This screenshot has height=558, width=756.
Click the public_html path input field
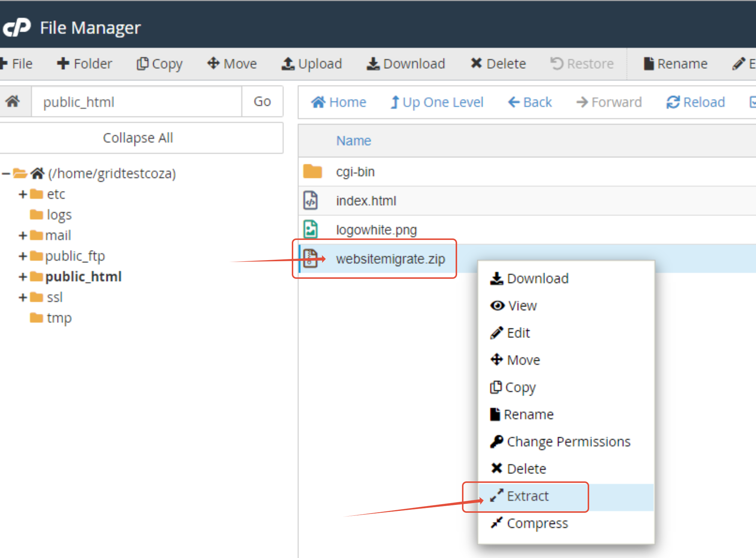coord(137,102)
